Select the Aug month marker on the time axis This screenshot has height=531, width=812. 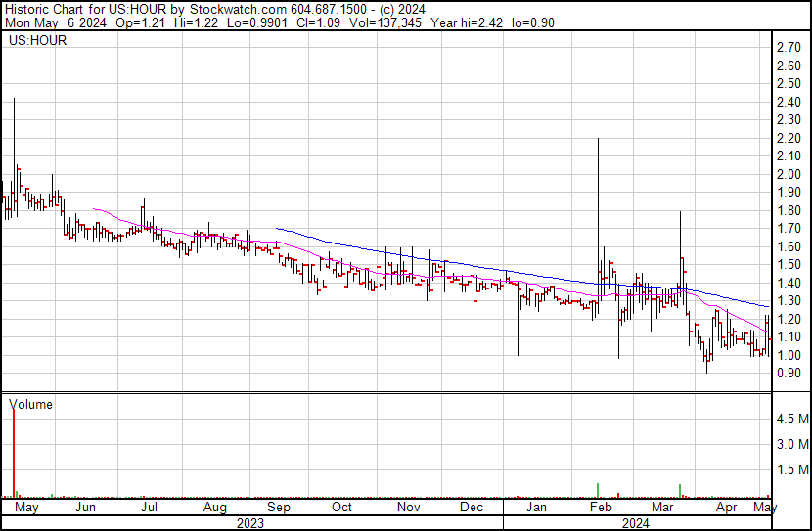(x=215, y=508)
